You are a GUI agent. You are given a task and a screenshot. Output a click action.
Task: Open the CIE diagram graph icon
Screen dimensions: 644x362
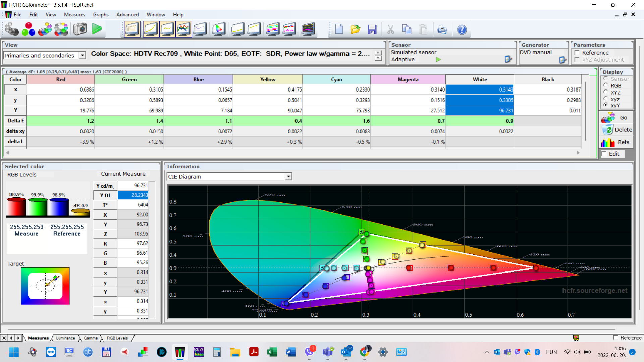tap(218, 29)
